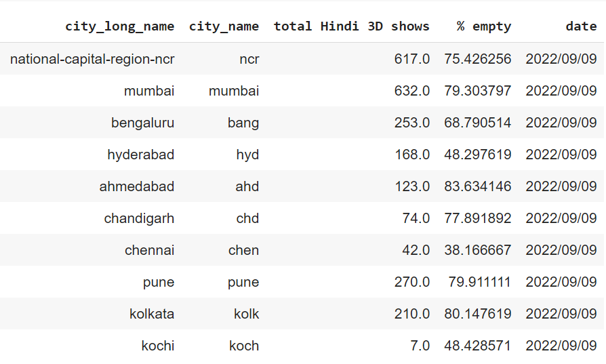Select the 79.303797 percent value
The width and height of the screenshot is (606, 364).
coord(478,91)
